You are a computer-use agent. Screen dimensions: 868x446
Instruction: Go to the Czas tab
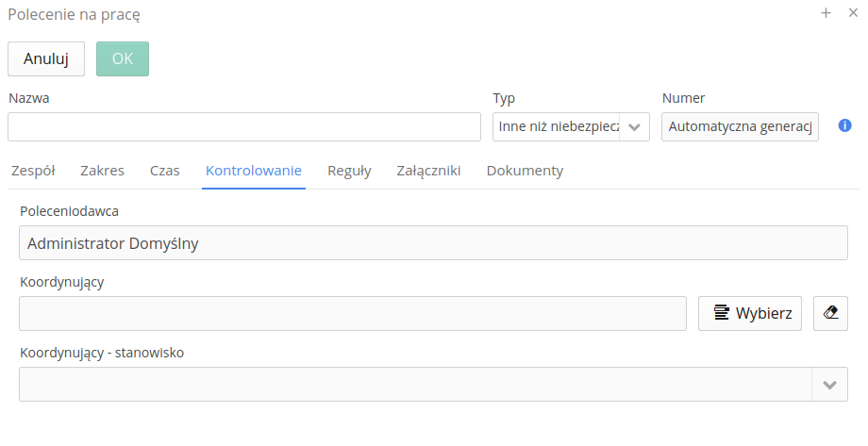click(x=165, y=171)
